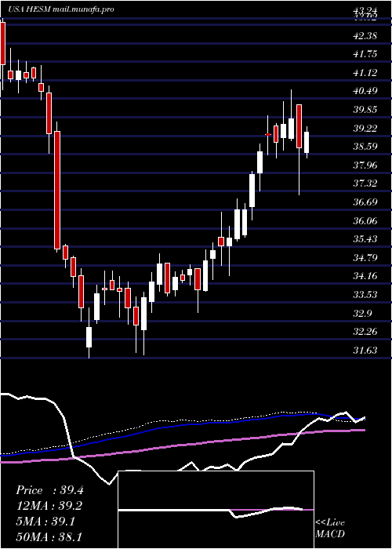The width and height of the screenshot is (392, 549).
Task: Click the 41.12 price axis label
Action: [x=365, y=72]
